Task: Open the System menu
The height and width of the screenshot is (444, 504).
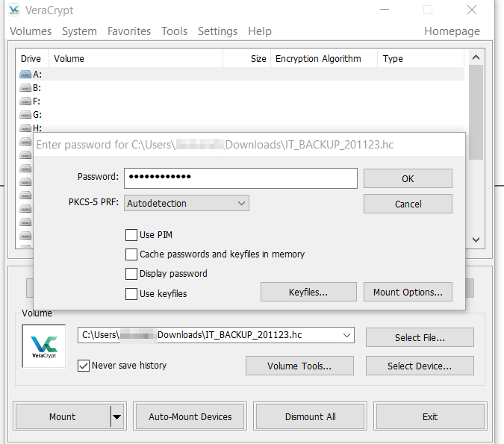Action: (79, 31)
